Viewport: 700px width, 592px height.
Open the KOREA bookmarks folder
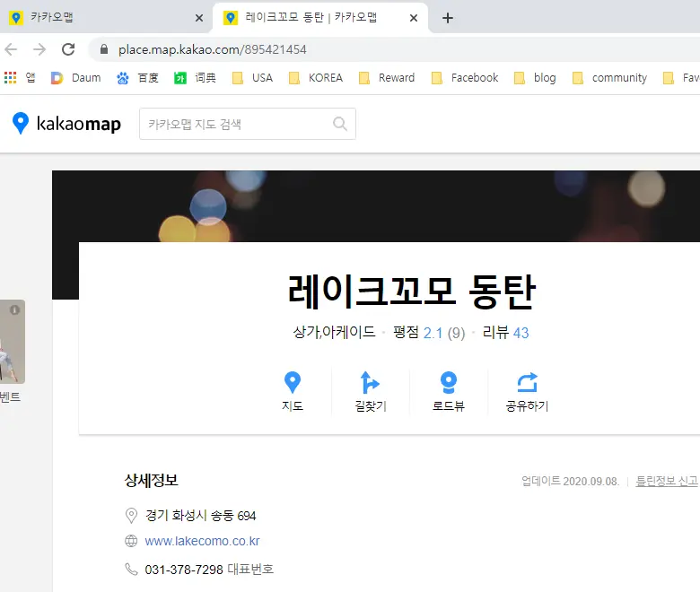[x=316, y=78]
